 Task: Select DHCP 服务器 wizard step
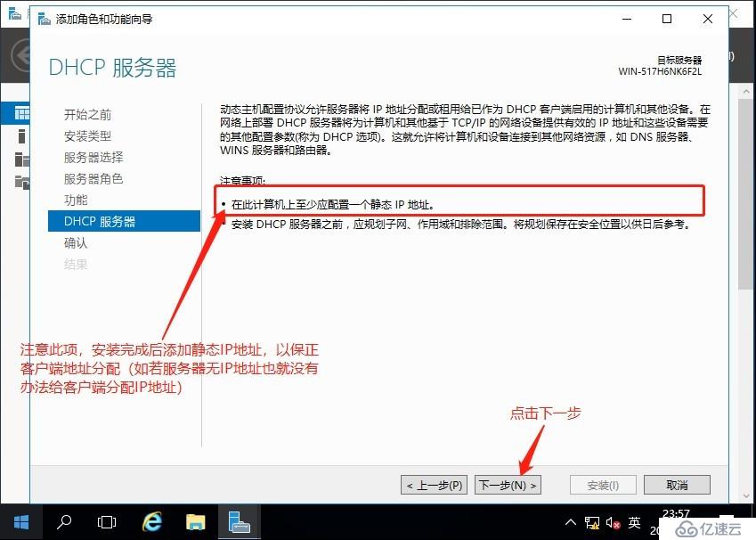[124, 221]
